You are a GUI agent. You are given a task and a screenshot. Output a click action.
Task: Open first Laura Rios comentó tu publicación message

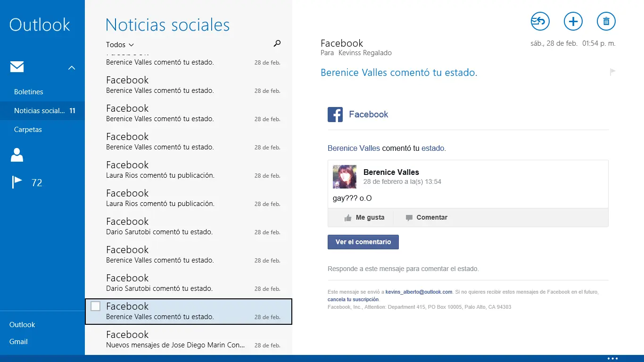coord(189,170)
